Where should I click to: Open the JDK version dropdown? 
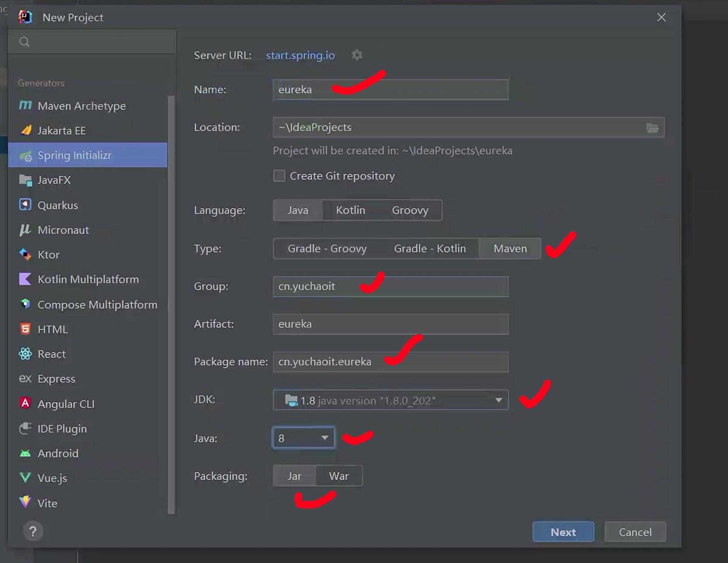498,400
